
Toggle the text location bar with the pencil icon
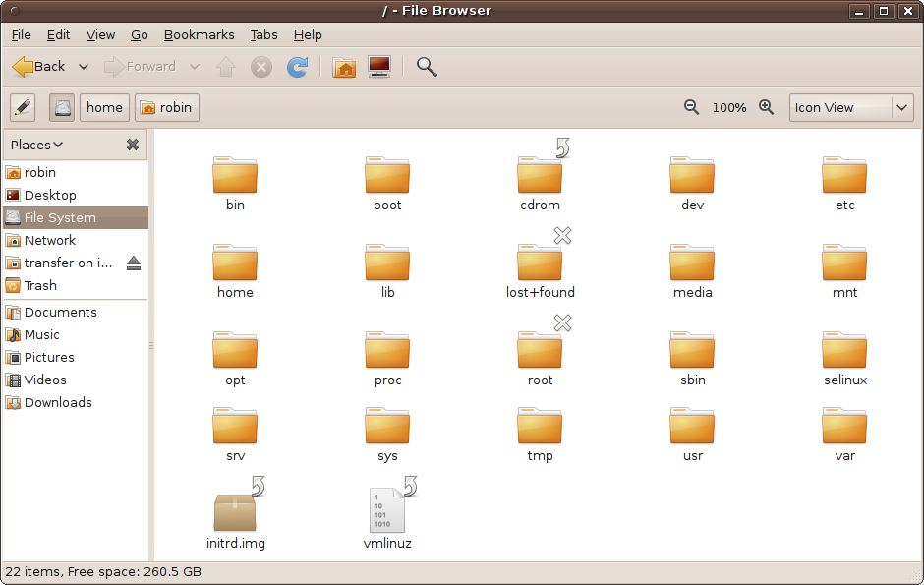pyautogui.click(x=22, y=107)
